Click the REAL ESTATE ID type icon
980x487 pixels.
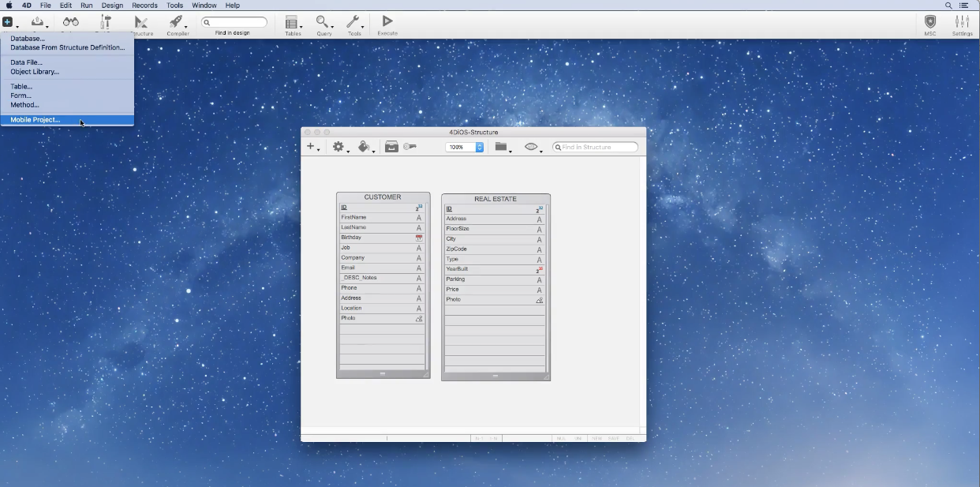tap(540, 209)
